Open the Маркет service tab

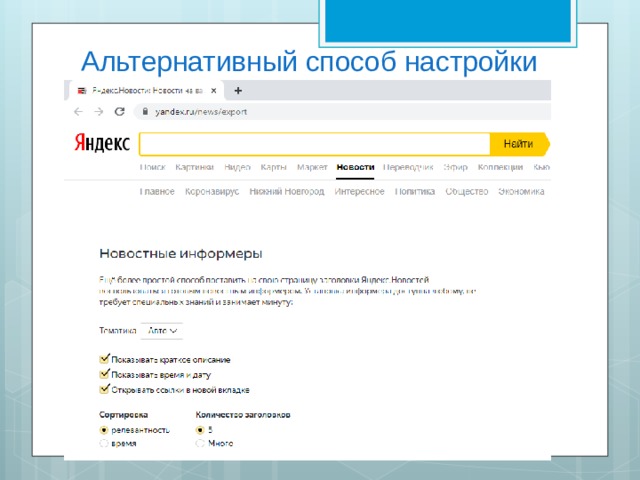312,167
